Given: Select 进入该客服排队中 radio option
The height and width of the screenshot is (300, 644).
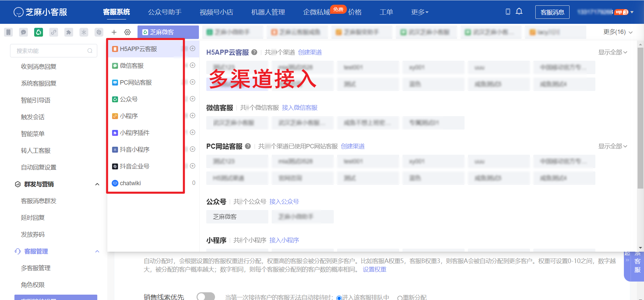Looking at the screenshot, I should (x=339, y=298).
